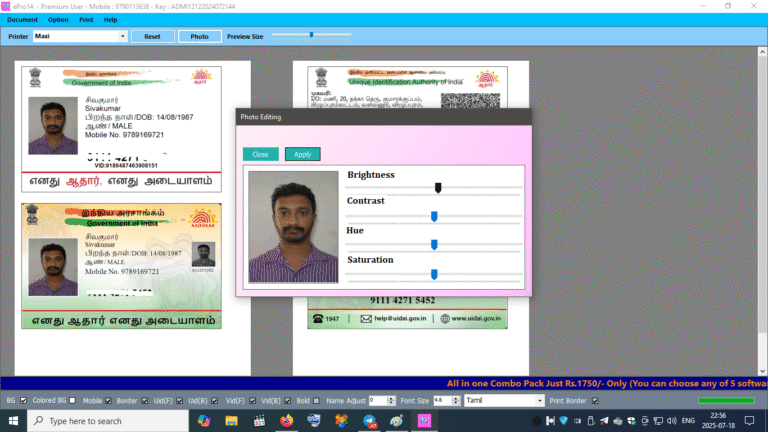The image size is (768, 432).
Task: Click the volume speaker tray icon
Action: [x=672, y=421]
